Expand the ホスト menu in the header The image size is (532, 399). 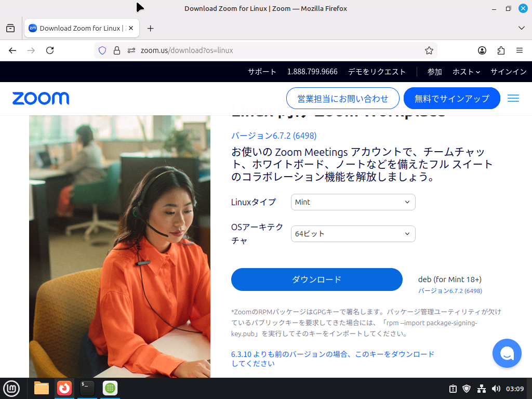coord(465,72)
